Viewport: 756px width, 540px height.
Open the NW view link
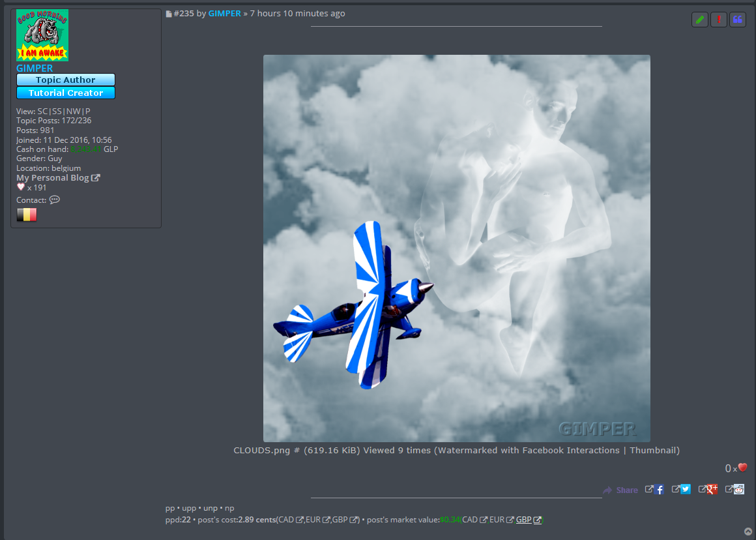coord(74,111)
